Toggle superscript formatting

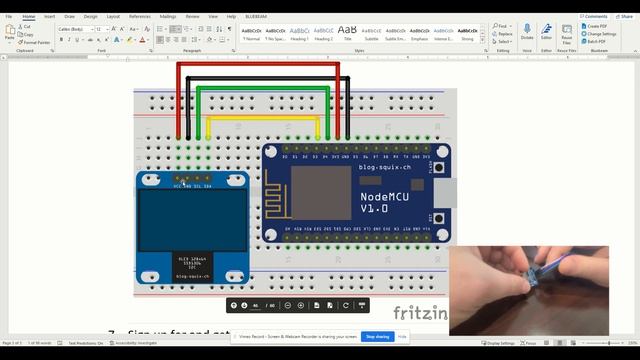point(107,40)
